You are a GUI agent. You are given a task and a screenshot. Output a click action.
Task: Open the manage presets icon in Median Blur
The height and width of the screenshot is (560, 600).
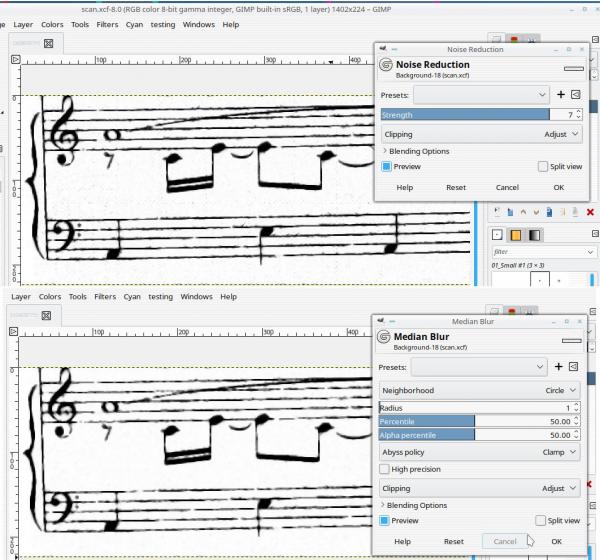coord(573,367)
